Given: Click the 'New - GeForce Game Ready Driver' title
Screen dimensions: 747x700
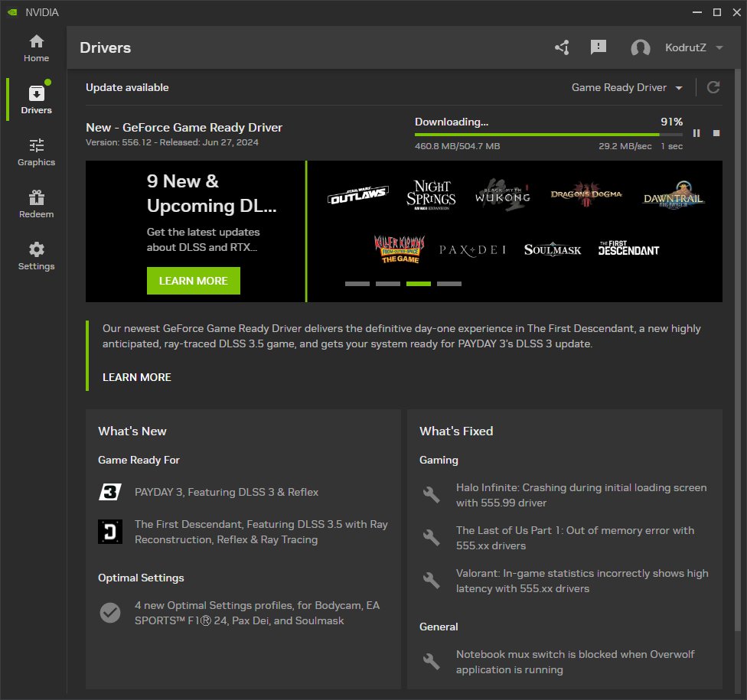Looking at the screenshot, I should [184, 128].
